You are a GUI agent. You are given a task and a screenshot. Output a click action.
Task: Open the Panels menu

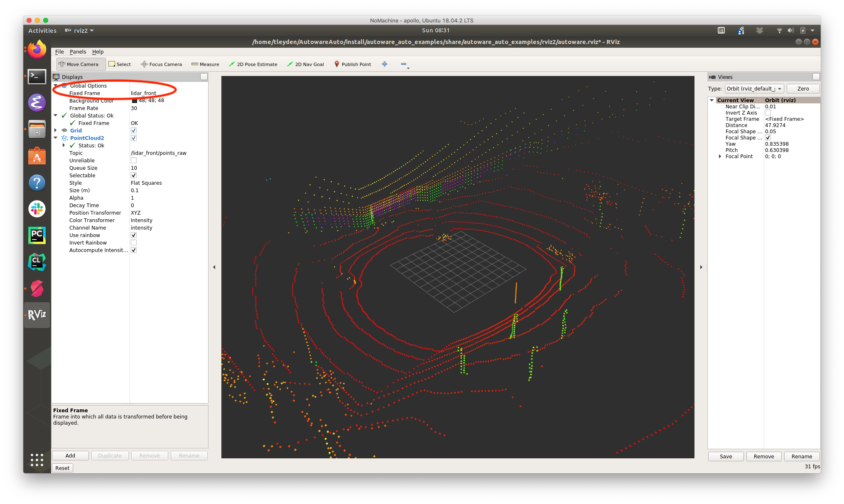point(78,51)
